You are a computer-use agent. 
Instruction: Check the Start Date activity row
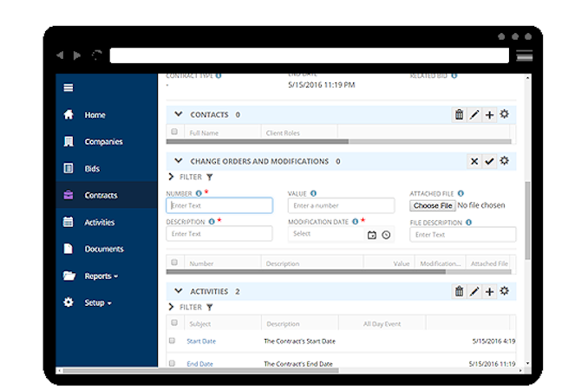tap(172, 341)
